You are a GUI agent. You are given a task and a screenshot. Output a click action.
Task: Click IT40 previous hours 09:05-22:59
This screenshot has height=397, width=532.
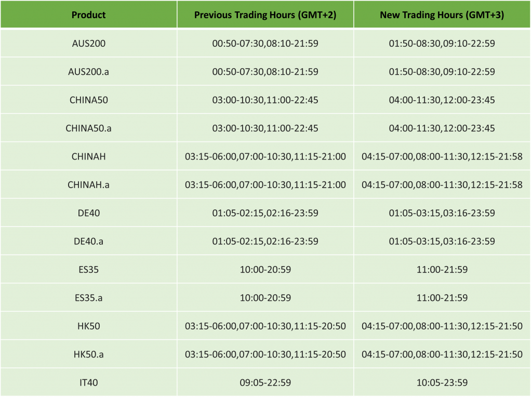click(265, 383)
